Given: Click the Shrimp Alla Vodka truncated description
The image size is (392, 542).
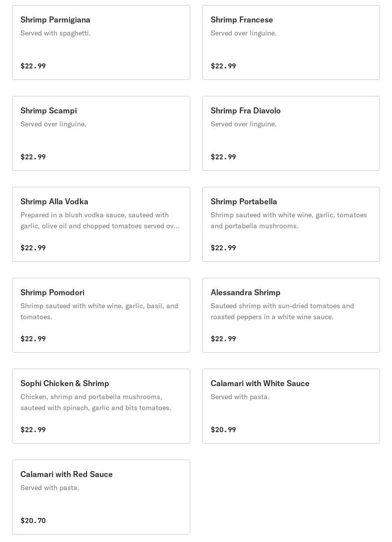Looking at the screenshot, I should pos(100,220).
